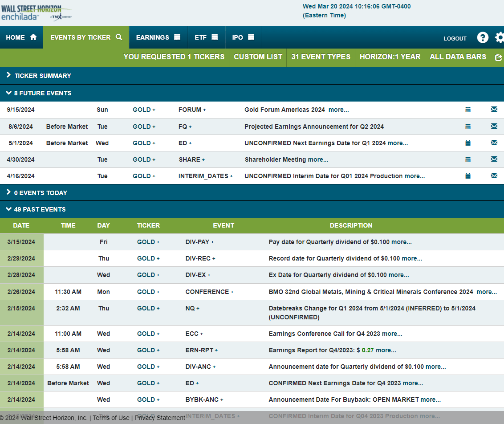
Task: Switch to the ETF tab
Action: [206, 37]
